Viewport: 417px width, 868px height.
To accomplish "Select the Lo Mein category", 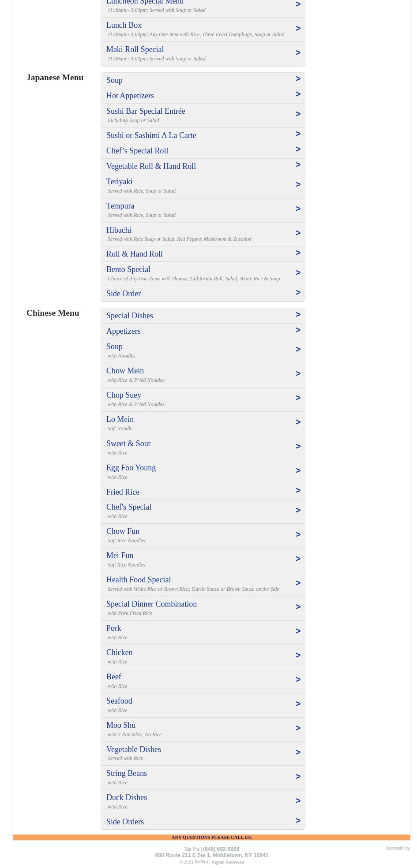I will pyautogui.click(x=120, y=419).
